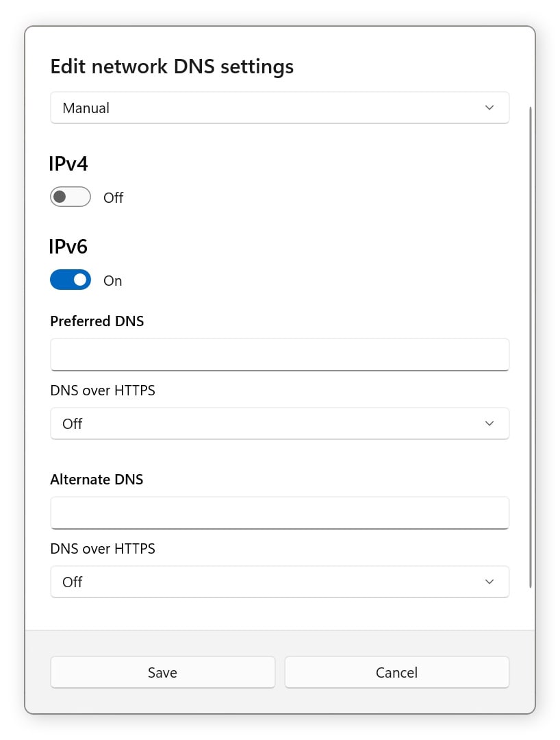560x740 pixels.
Task: Click the chevron on Alternate DNS over HTTPS
Action: [x=489, y=582]
